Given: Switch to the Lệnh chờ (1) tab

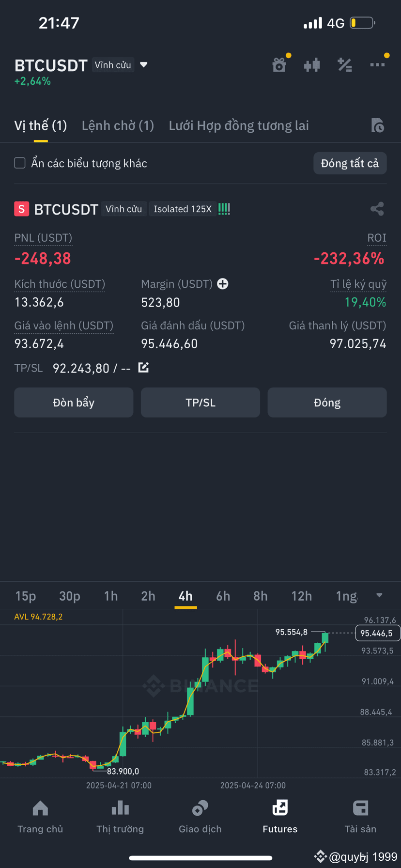Looking at the screenshot, I should (x=118, y=125).
